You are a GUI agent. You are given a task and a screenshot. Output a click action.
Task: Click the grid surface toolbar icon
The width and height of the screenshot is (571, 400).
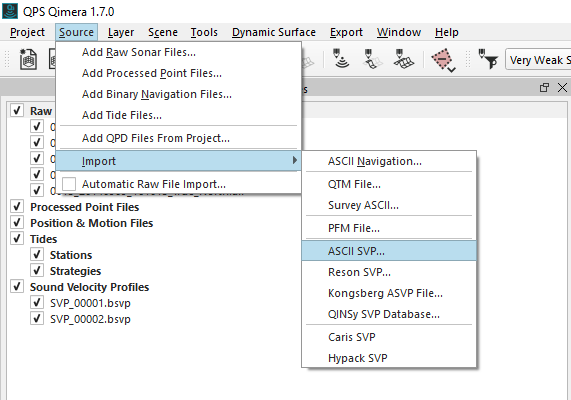tap(403, 59)
